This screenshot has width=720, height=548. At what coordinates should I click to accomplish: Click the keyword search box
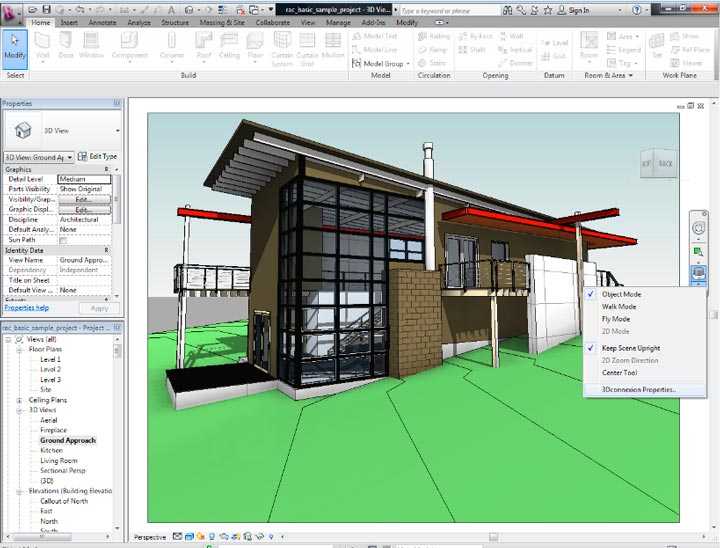[x=449, y=10]
